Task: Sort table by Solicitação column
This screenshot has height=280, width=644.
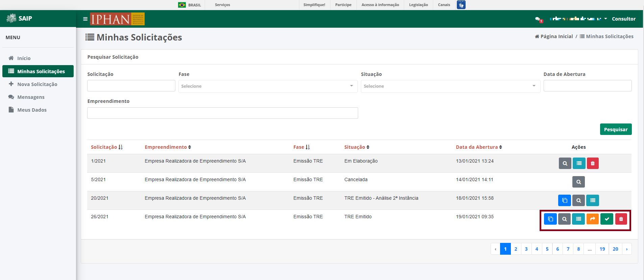Action: click(x=107, y=147)
